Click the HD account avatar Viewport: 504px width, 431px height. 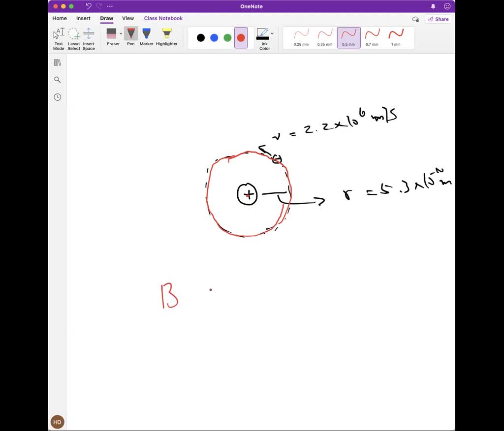coord(57,422)
